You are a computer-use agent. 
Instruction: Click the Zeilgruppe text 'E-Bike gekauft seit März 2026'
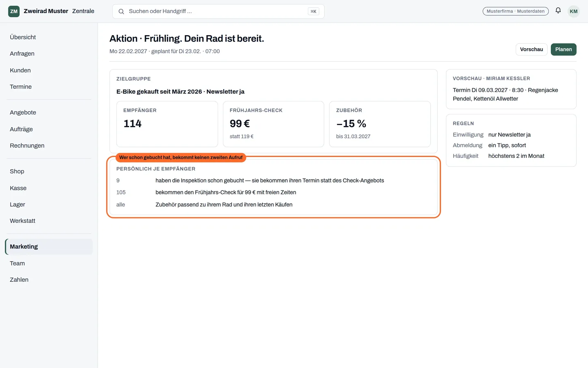pyautogui.click(x=159, y=92)
